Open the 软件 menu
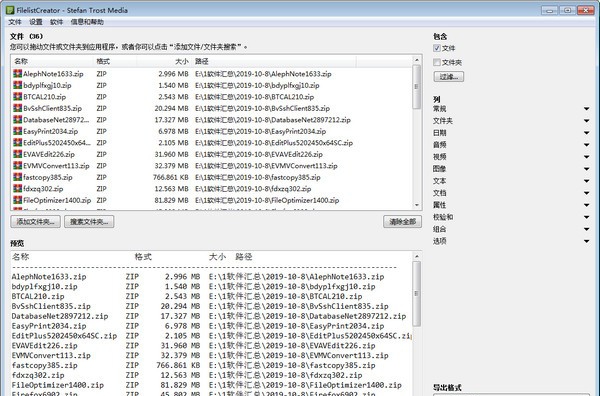Image resolution: width=600 pixels, height=396 pixels. (x=56, y=22)
